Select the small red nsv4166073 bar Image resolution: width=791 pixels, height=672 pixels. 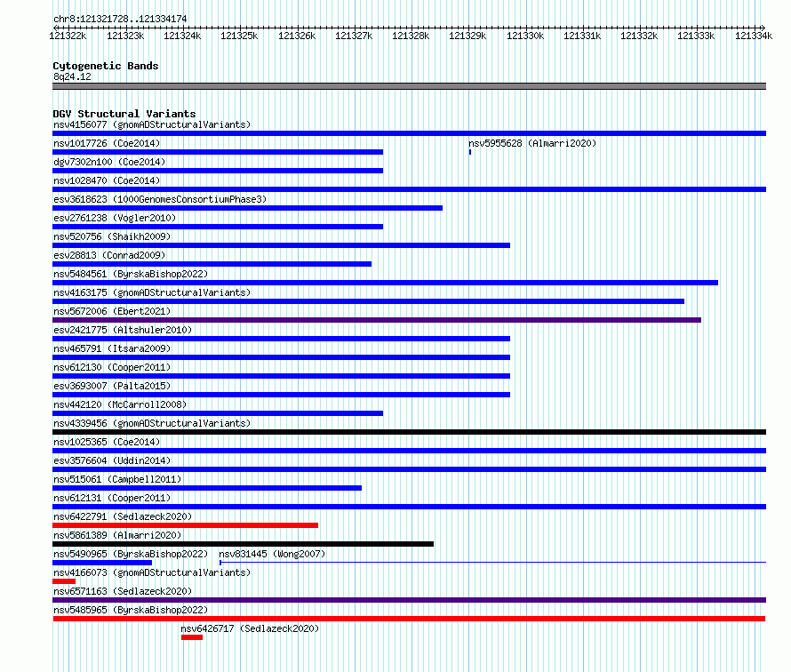coord(64,581)
